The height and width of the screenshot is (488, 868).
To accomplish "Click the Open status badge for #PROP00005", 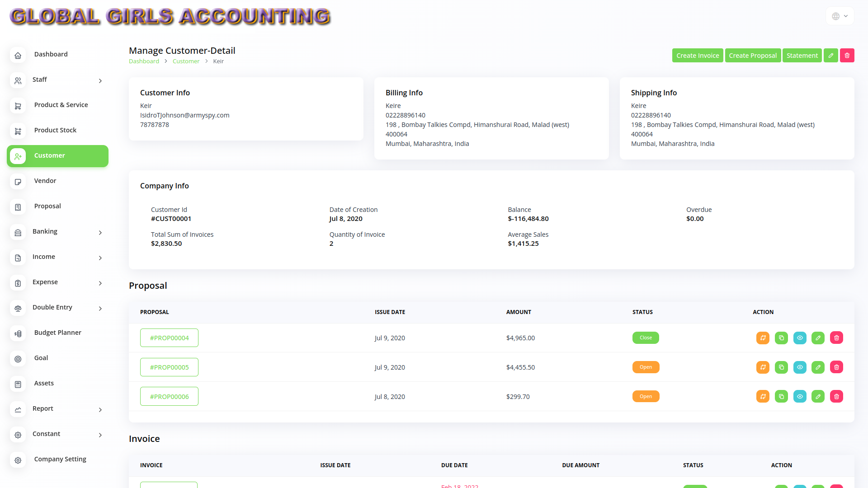I will 646,367.
